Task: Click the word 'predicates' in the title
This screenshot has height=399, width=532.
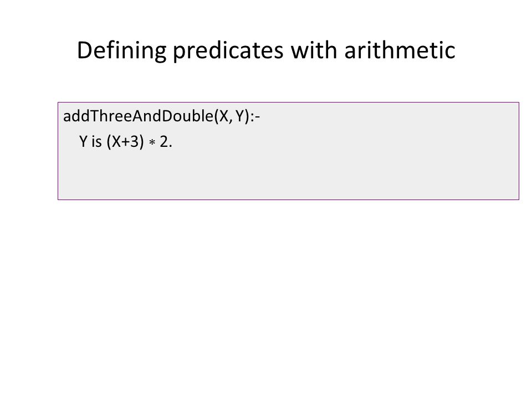Action: coord(228,50)
